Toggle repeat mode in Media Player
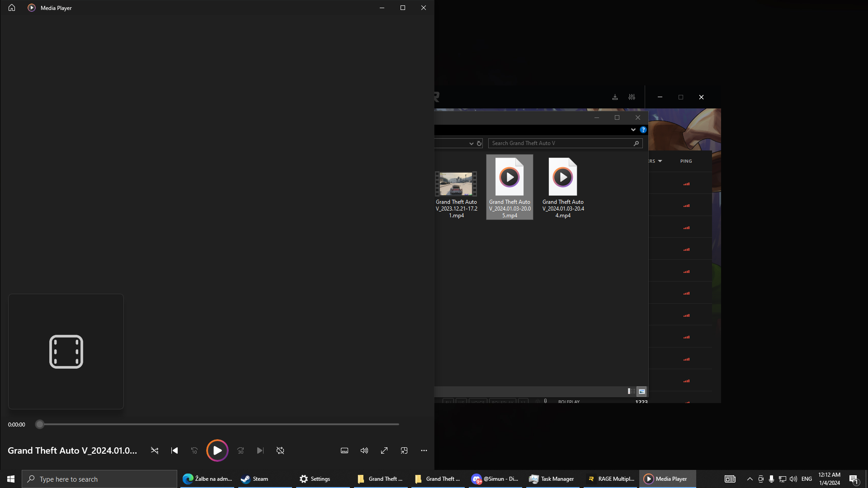 tap(280, 450)
